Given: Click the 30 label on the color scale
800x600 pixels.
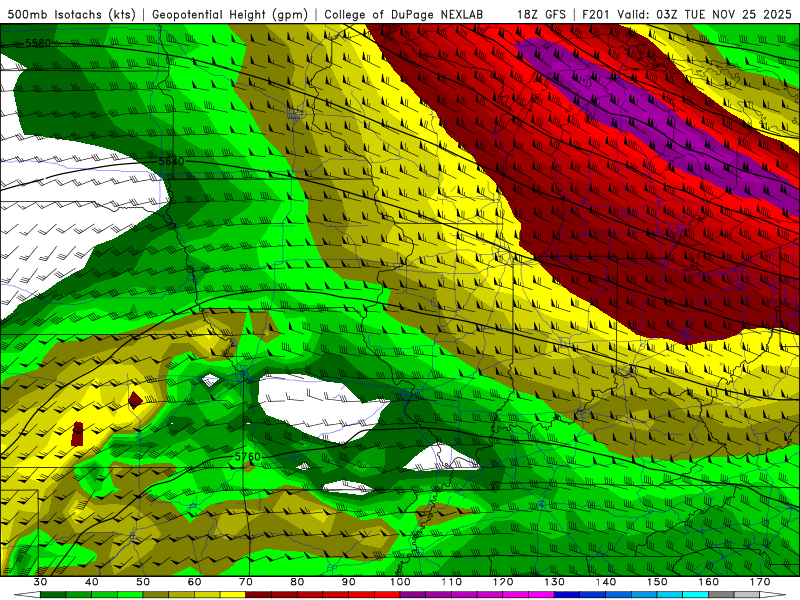Looking at the screenshot, I should pyautogui.click(x=40, y=582).
